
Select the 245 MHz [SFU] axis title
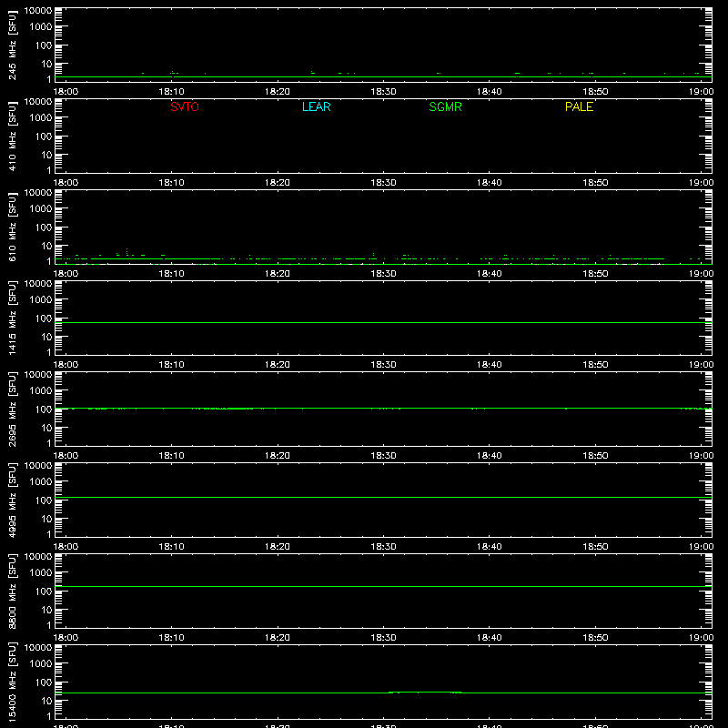coord(12,45)
